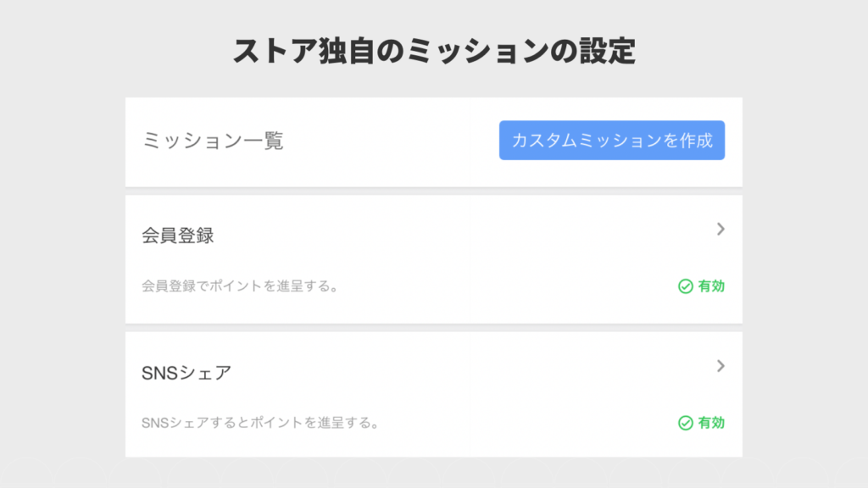Select the ミッション一覧 heading
868x488 pixels.
pos(213,141)
